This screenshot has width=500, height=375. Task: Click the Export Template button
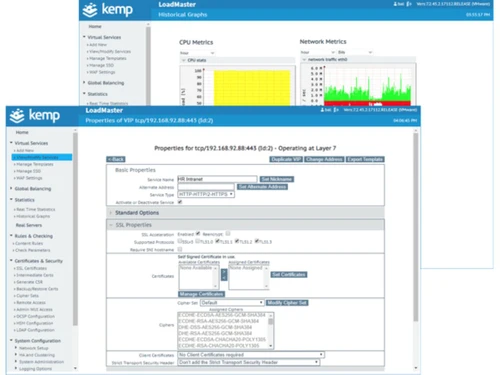pos(365,159)
